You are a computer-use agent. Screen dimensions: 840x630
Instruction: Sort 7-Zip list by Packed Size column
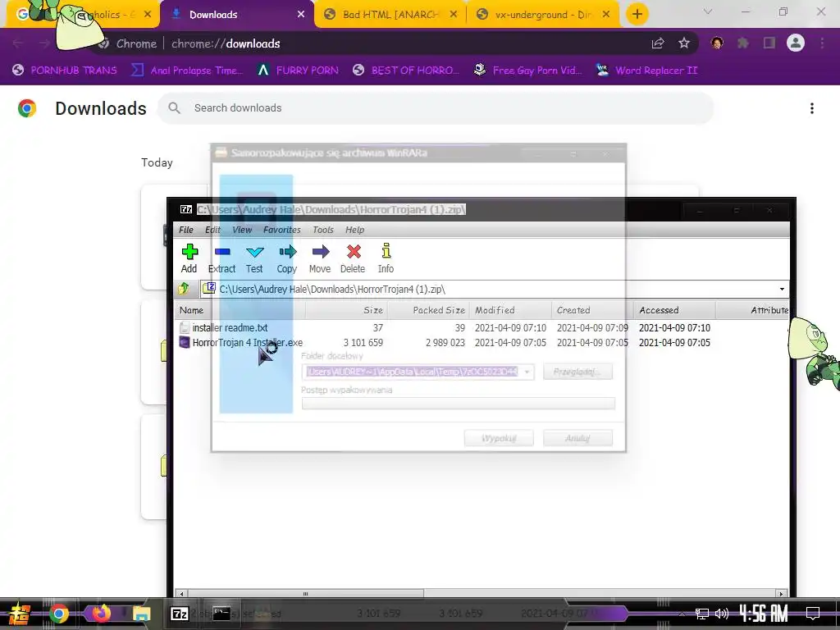pyautogui.click(x=428, y=310)
